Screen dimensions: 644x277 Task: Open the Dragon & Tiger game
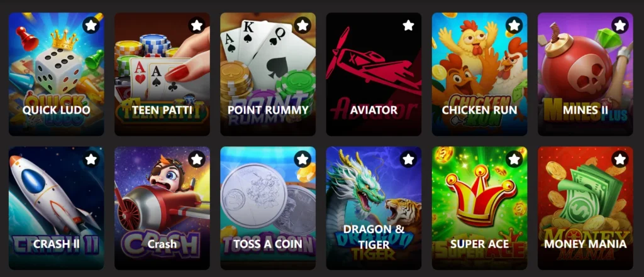pos(374,208)
